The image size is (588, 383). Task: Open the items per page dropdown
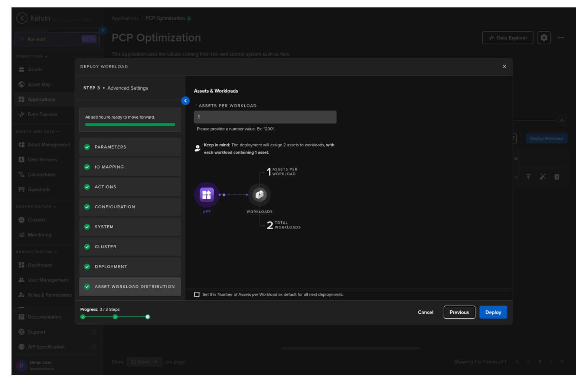pos(144,362)
